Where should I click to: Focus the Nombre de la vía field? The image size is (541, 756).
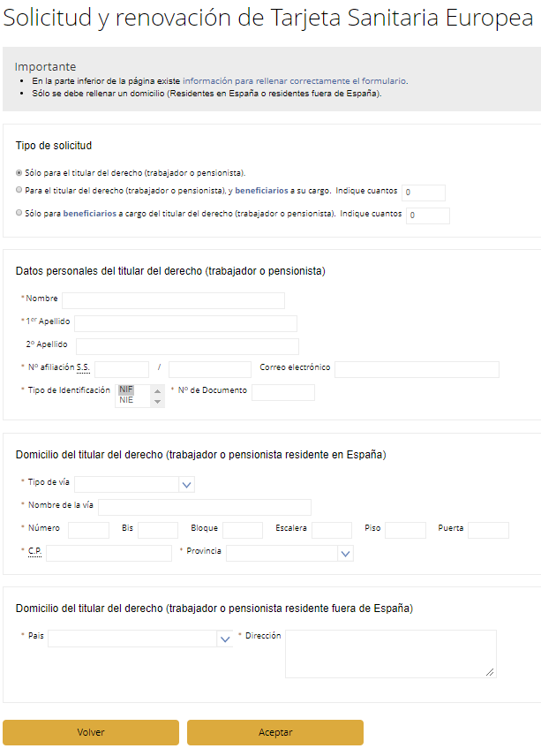(205, 507)
